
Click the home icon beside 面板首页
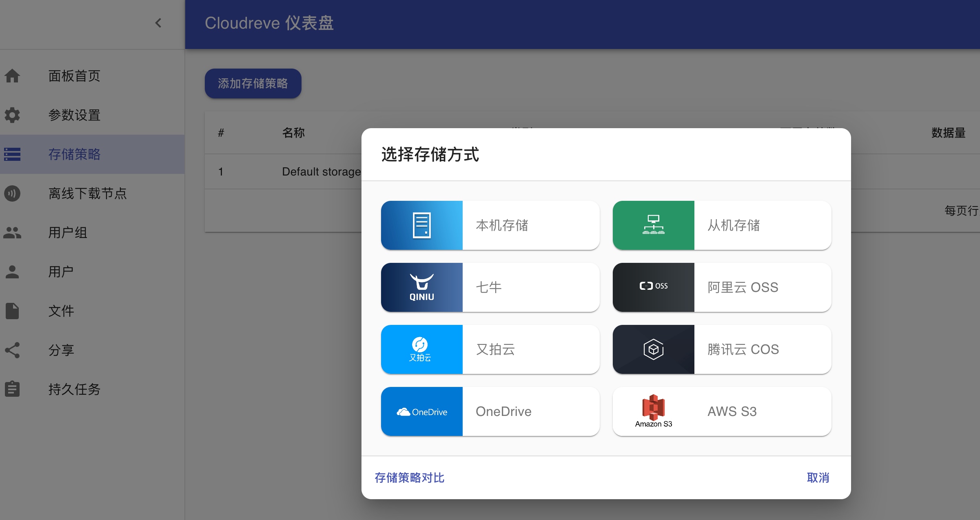pos(12,76)
